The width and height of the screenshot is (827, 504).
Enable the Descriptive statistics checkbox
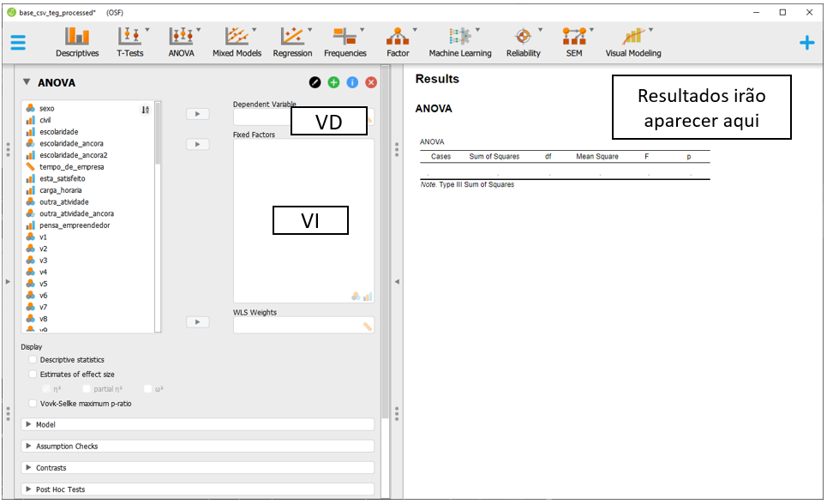coord(33,360)
